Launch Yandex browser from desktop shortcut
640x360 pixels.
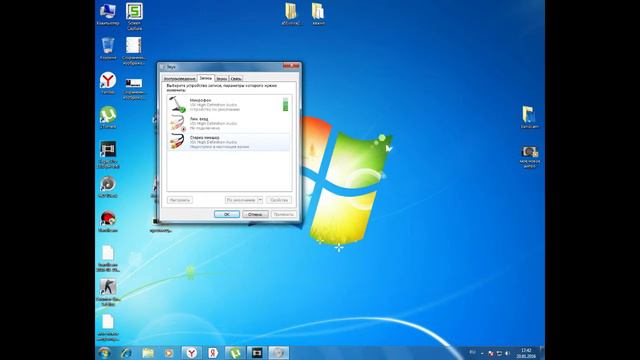[108, 83]
